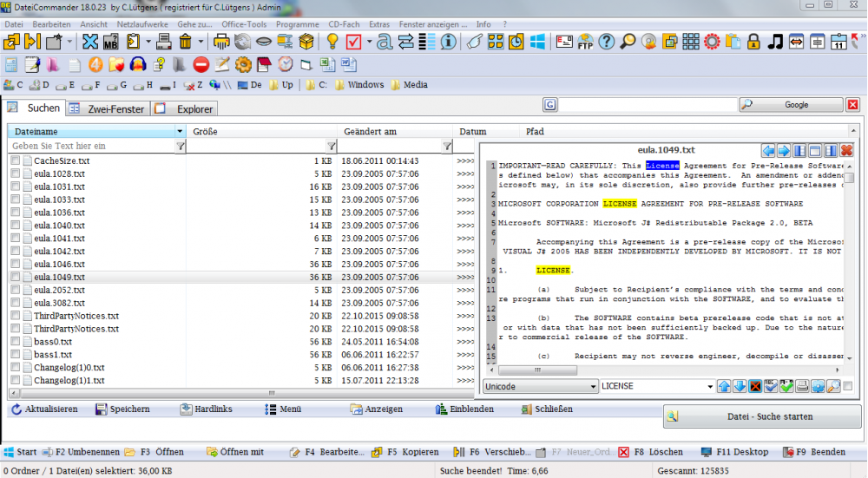Toggle checkbox at right of preview search bar
The height and width of the screenshot is (478, 868).
[x=847, y=386]
